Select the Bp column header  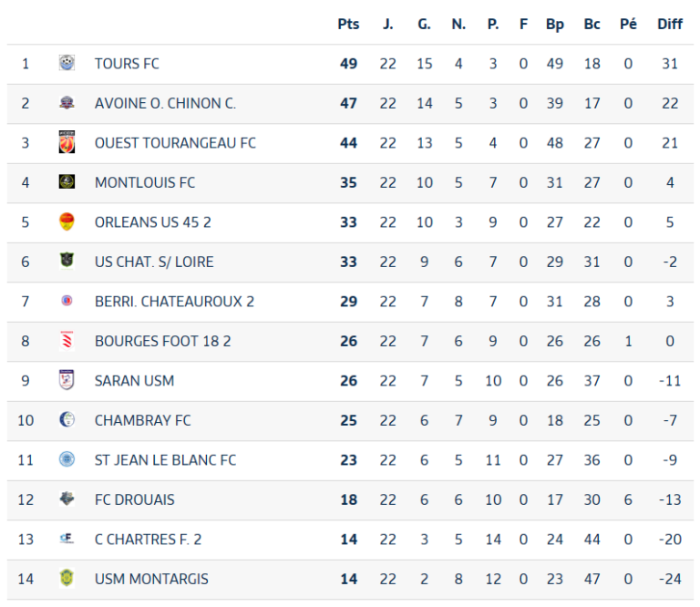[x=555, y=24]
